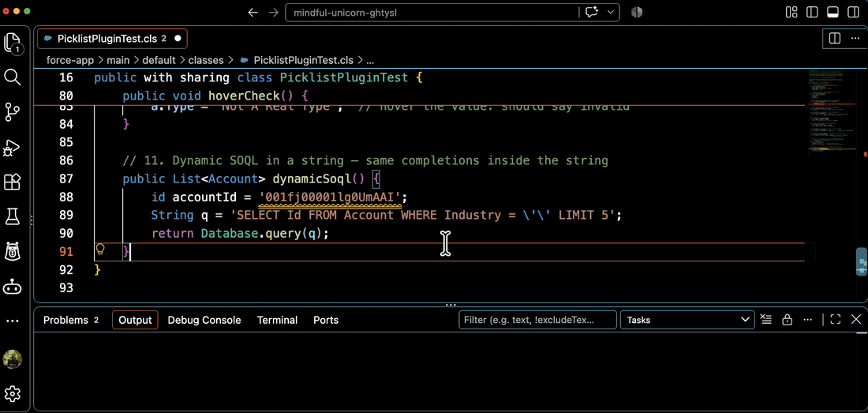The image size is (868, 413).
Task: Switch to the Problems tab
Action: pyautogui.click(x=71, y=320)
